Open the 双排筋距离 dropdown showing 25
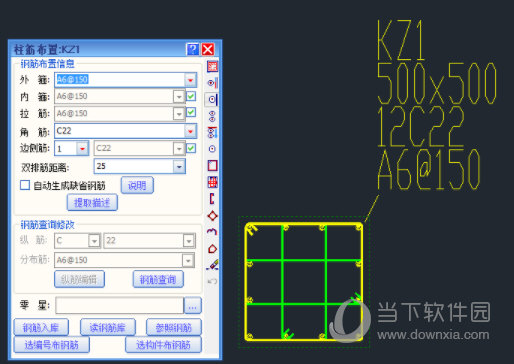514x364 pixels. (x=179, y=166)
